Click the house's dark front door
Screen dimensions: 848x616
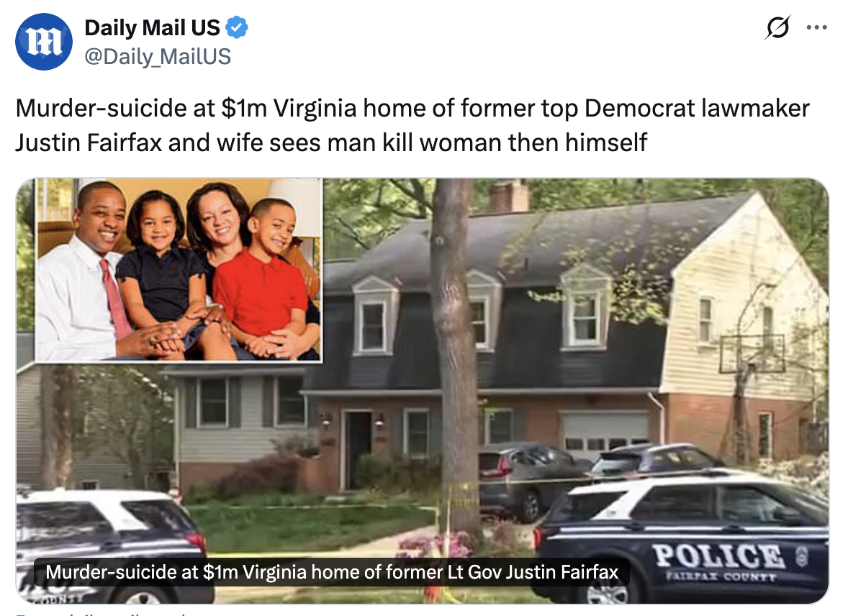coord(358,449)
